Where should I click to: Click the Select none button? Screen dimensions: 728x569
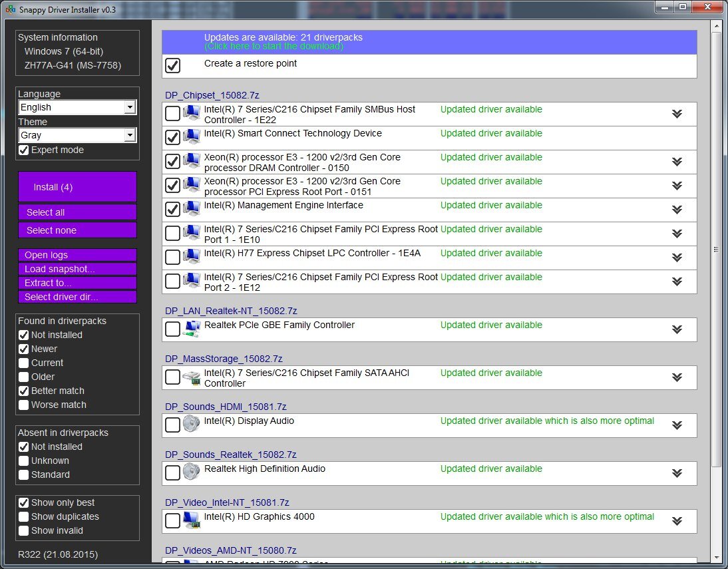pyautogui.click(x=78, y=230)
